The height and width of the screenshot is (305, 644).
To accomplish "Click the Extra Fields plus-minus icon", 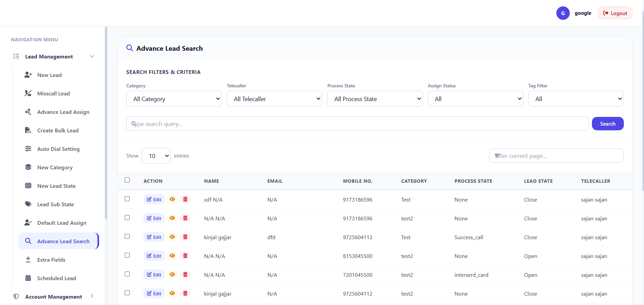I will coord(28,260).
